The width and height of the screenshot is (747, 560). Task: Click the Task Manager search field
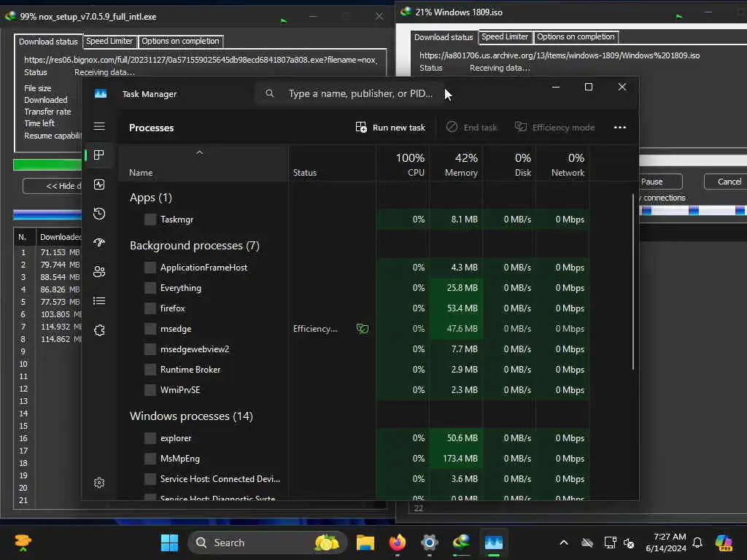[x=351, y=93]
